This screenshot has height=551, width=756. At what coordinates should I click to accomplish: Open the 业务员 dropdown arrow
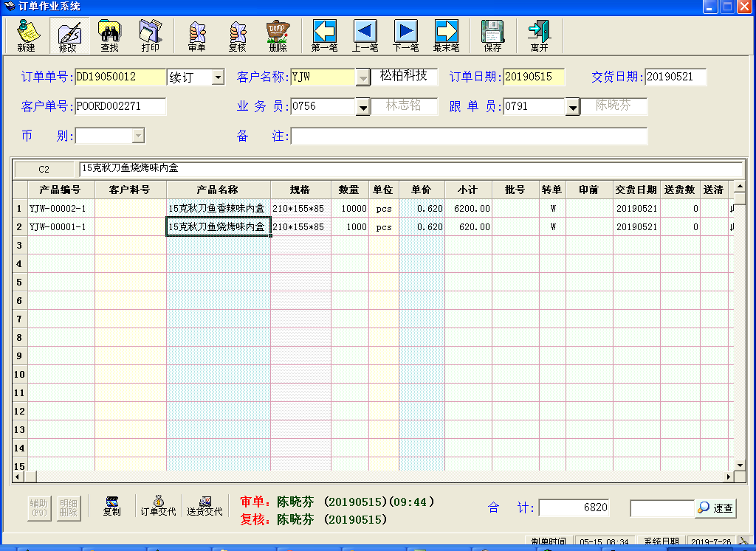[x=362, y=107]
